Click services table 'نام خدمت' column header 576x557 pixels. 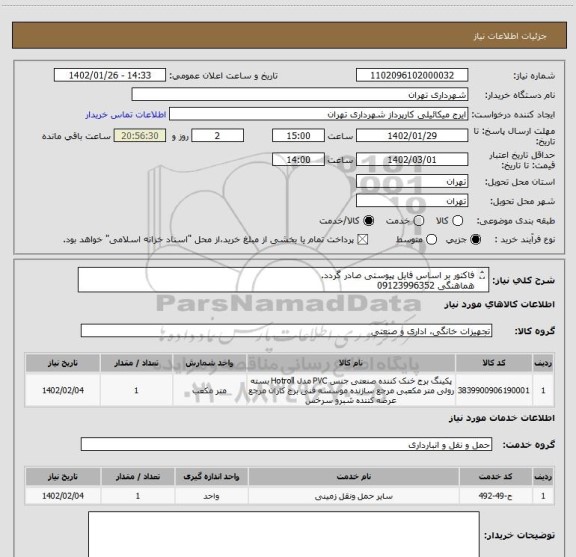[x=354, y=477]
